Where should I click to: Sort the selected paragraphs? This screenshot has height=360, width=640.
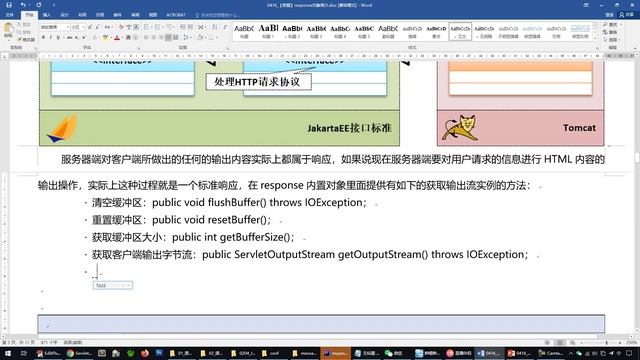(x=215, y=27)
